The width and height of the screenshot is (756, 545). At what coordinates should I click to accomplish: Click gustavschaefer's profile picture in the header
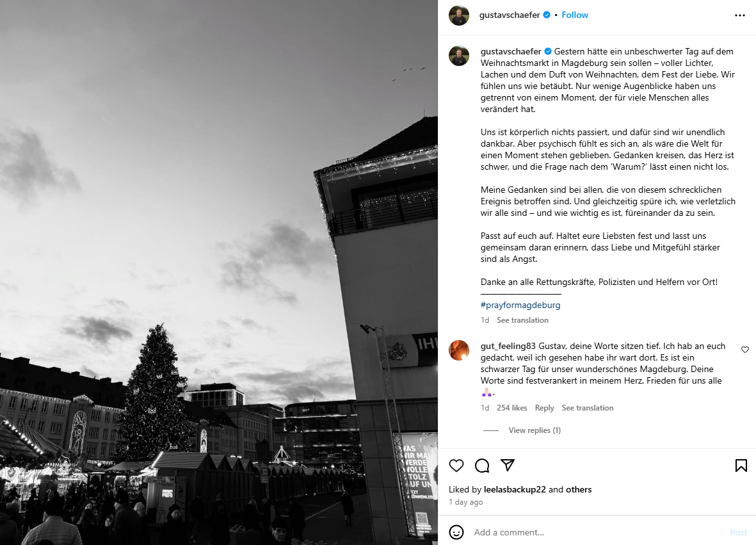(x=458, y=15)
